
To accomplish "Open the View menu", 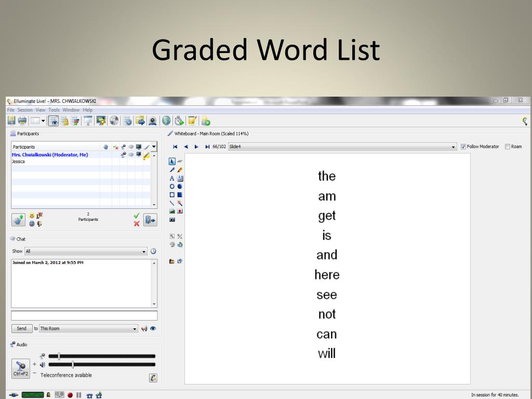I will tap(41, 110).
